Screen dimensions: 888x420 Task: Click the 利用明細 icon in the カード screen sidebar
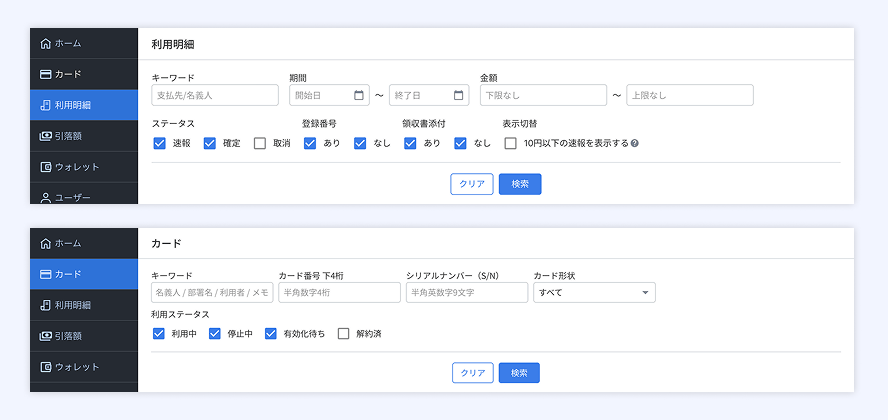[45, 305]
